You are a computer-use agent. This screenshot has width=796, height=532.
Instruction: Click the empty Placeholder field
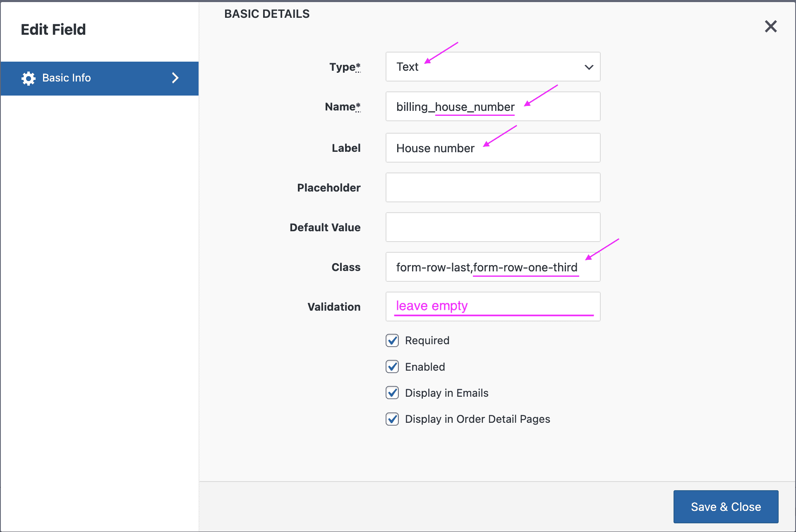coord(492,187)
